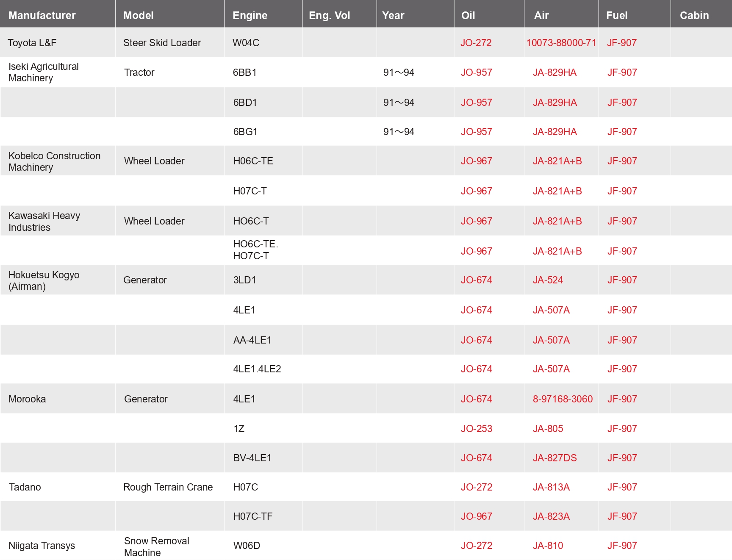The width and height of the screenshot is (732, 560).
Task: Click the Hokuetsu Kogyo (Airman) manufacturer cell
Action: click(x=44, y=280)
